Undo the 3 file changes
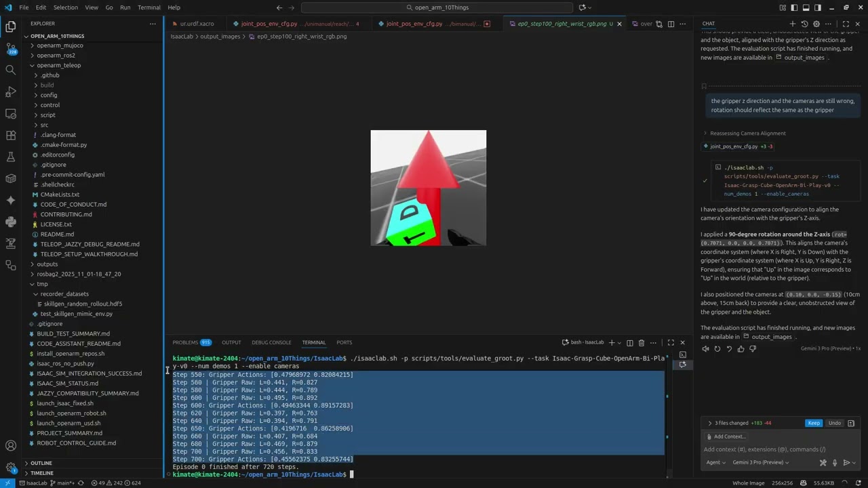 [x=835, y=423]
